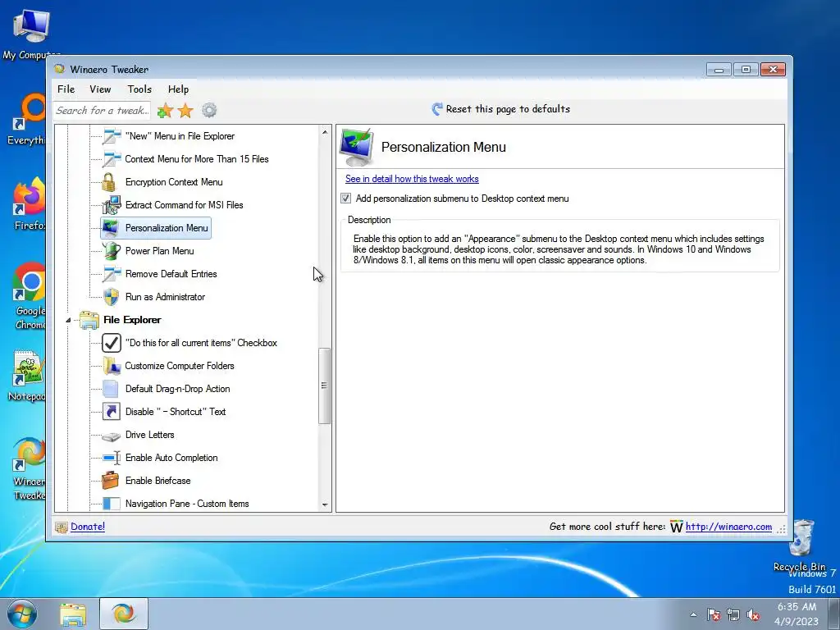The height and width of the screenshot is (630, 840).
Task: Click the Winaero W logo in status bar
Action: pyautogui.click(x=676, y=527)
